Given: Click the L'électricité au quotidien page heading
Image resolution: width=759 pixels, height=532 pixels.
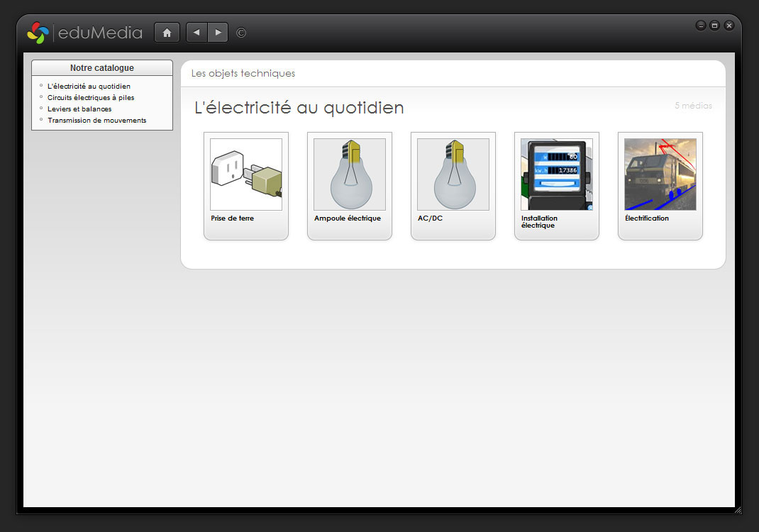Looking at the screenshot, I should coord(299,108).
